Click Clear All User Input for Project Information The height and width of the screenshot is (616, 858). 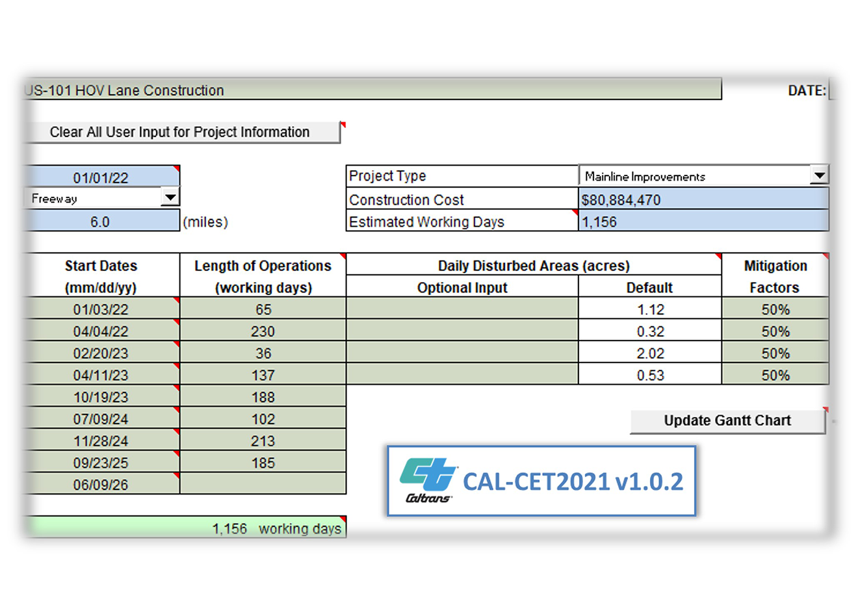[x=181, y=132]
